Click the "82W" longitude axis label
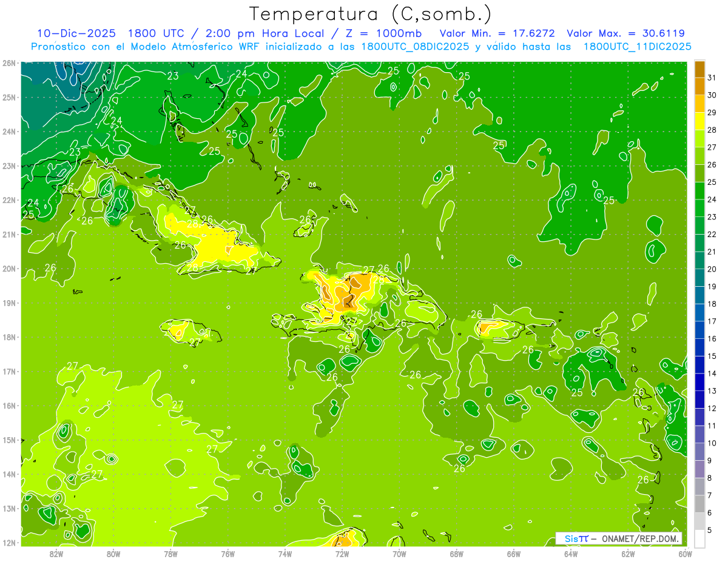The image size is (728, 562). click(x=56, y=554)
